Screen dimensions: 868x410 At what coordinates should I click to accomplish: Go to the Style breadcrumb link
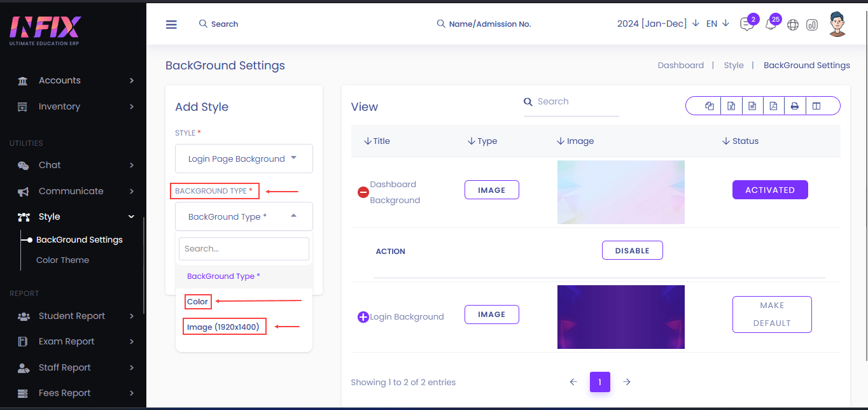734,66
